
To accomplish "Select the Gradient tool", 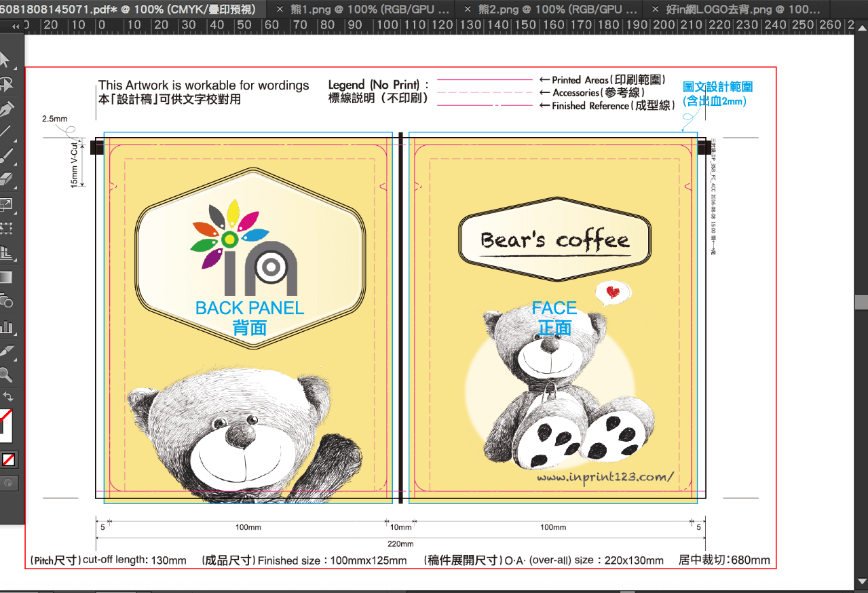I will pos(6,277).
